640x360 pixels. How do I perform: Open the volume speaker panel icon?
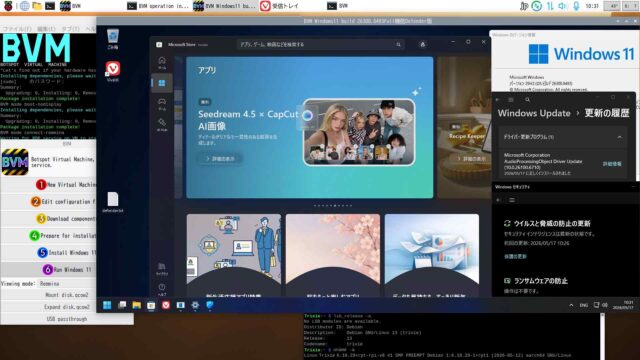[563, 6]
